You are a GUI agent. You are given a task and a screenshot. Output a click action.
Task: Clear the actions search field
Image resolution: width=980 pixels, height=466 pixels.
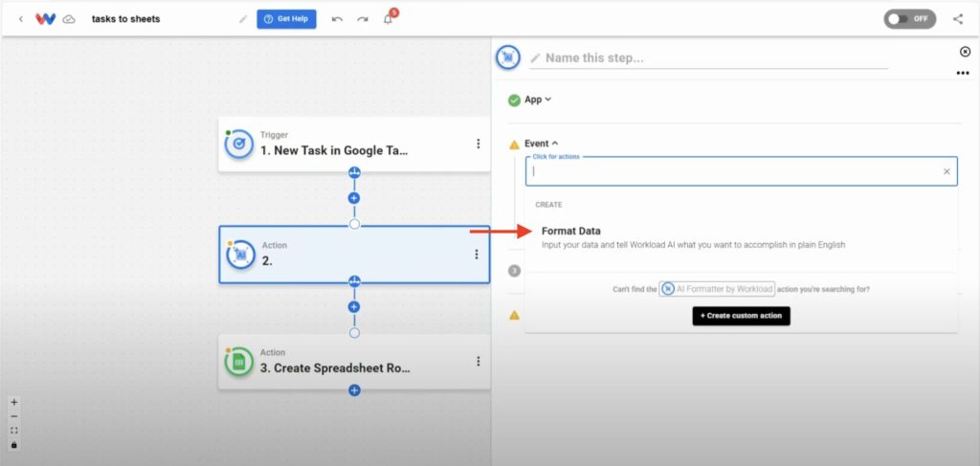[x=947, y=171]
